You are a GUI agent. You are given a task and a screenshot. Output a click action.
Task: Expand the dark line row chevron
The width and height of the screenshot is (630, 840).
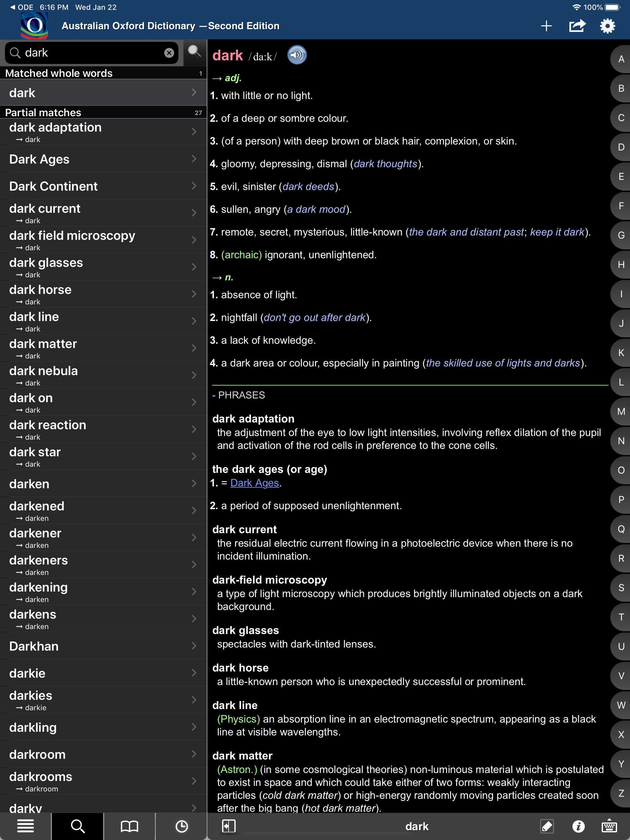point(194,321)
